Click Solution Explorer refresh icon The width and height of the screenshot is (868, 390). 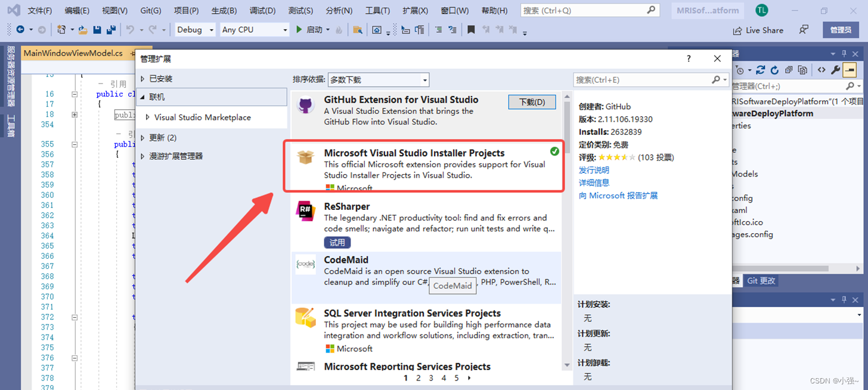click(774, 70)
